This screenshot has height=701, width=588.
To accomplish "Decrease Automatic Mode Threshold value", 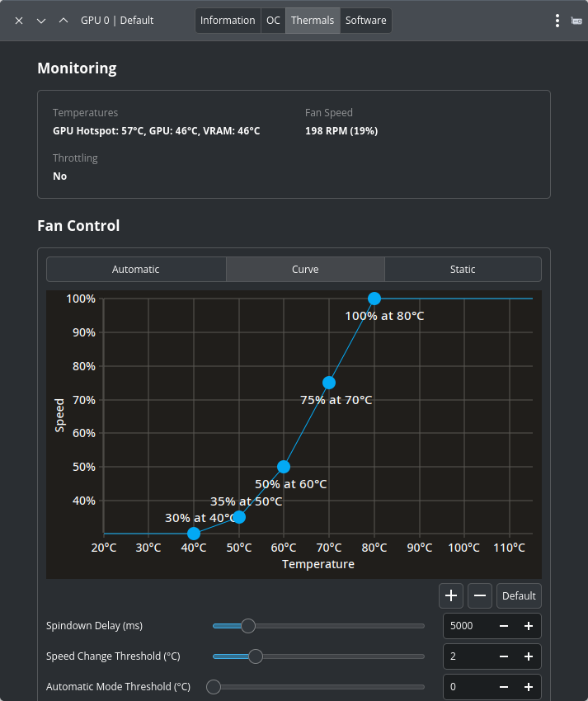I will click(x=504, y=687).
